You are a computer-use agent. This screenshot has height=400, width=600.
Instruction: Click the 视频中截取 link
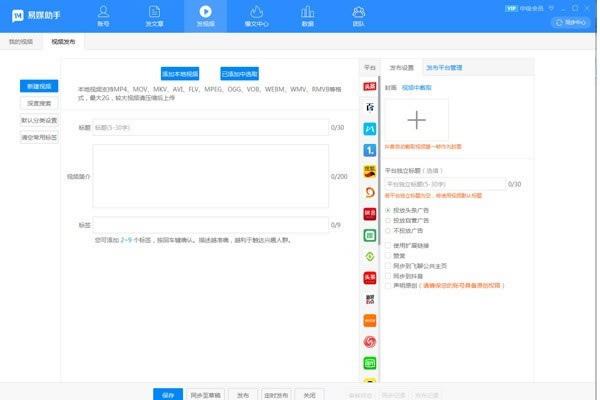click(416, 87)
